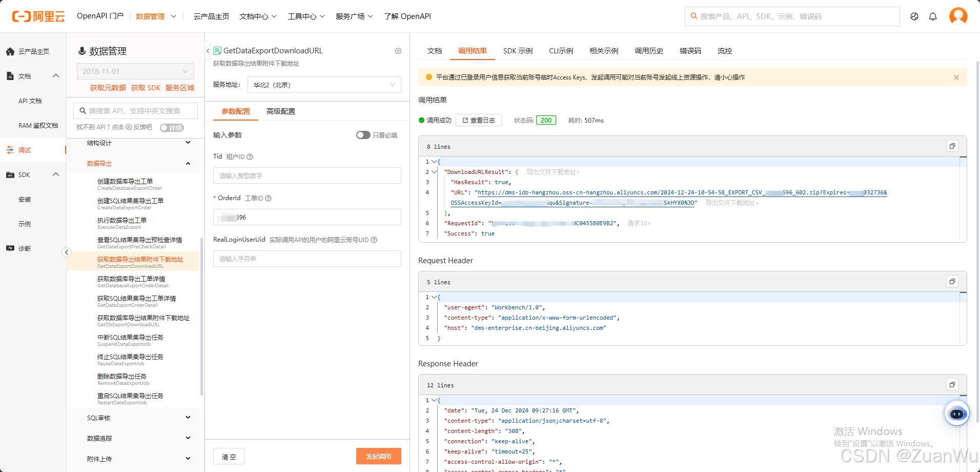Viewport: 980px width, 472px height.
Task: Click the 服务区域 link
Action: (180, 88)
